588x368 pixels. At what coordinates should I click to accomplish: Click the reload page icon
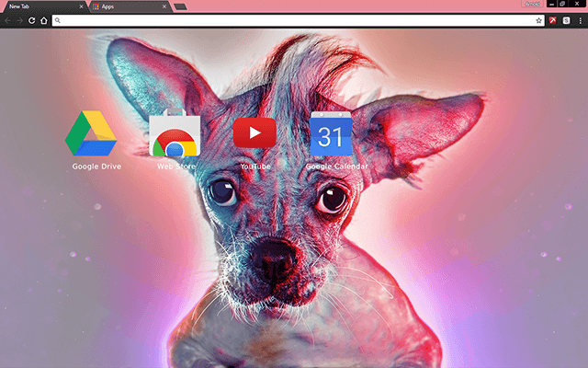pyautogui.click(x=32, y=19)
